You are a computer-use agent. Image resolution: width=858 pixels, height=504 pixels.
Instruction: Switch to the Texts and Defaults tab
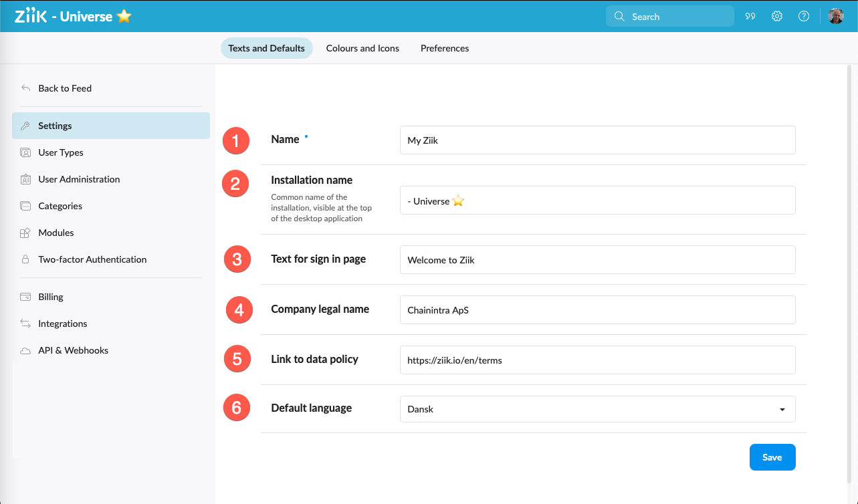[x=266, y=48]
